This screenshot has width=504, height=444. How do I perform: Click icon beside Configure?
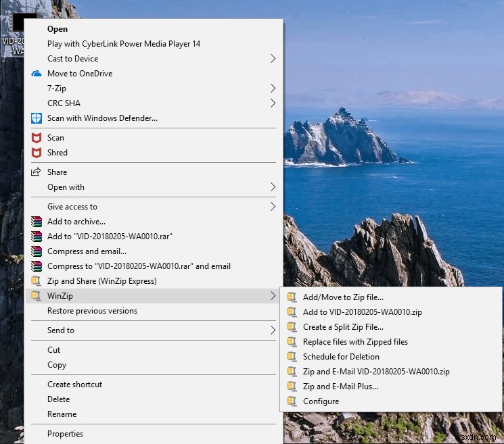pyautogui.click(x=292, y=401)
